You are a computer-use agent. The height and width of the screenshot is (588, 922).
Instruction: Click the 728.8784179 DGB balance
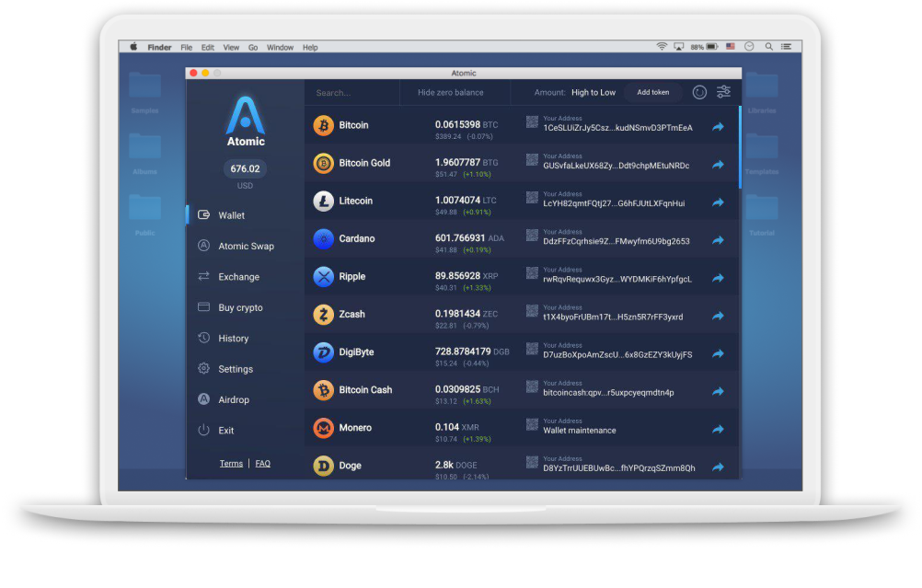(x=472, y=352)
